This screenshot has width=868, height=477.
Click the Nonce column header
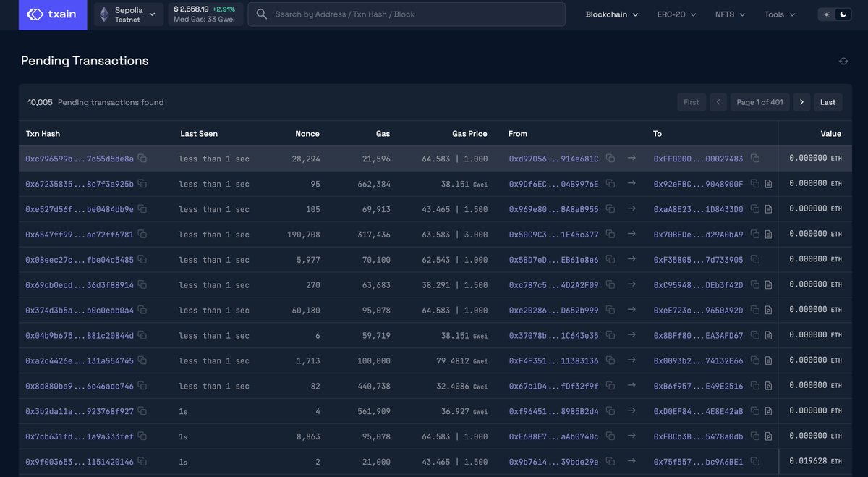(307, 134)
